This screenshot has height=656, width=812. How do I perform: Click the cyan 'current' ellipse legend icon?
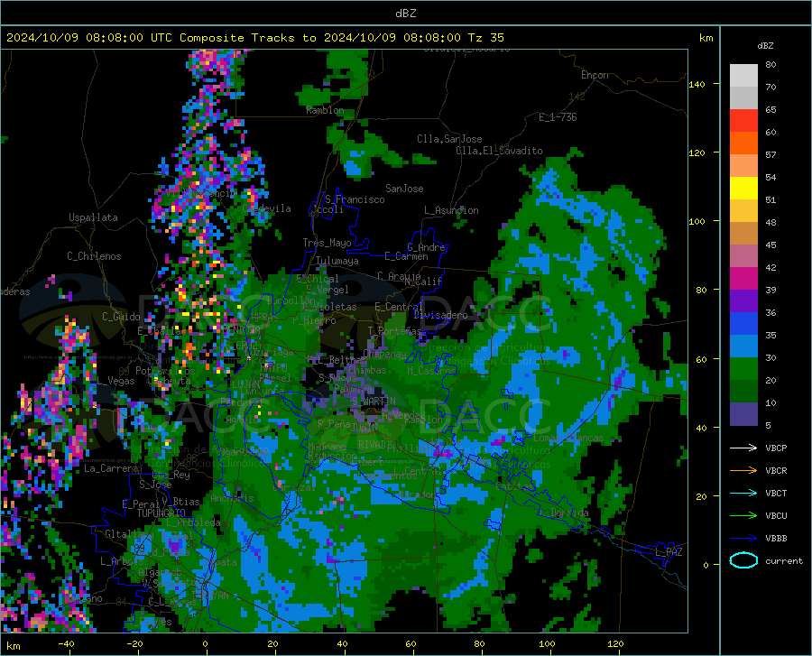(x=743, y=560)
